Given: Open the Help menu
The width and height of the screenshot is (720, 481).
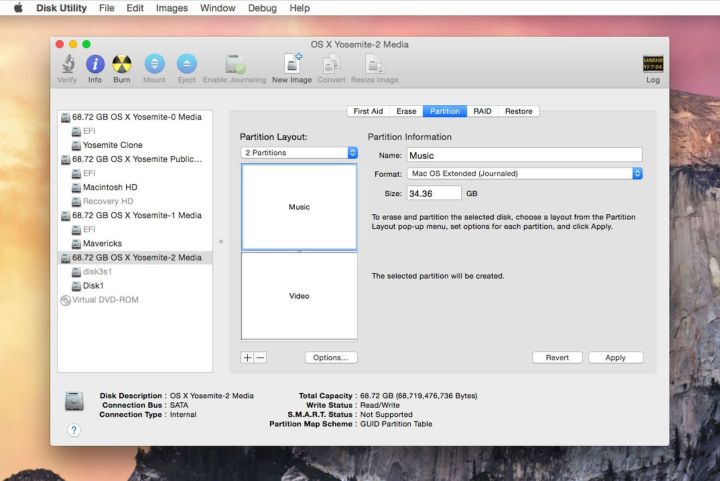Looking at the screenshot, I should click(x=299, y=8).
